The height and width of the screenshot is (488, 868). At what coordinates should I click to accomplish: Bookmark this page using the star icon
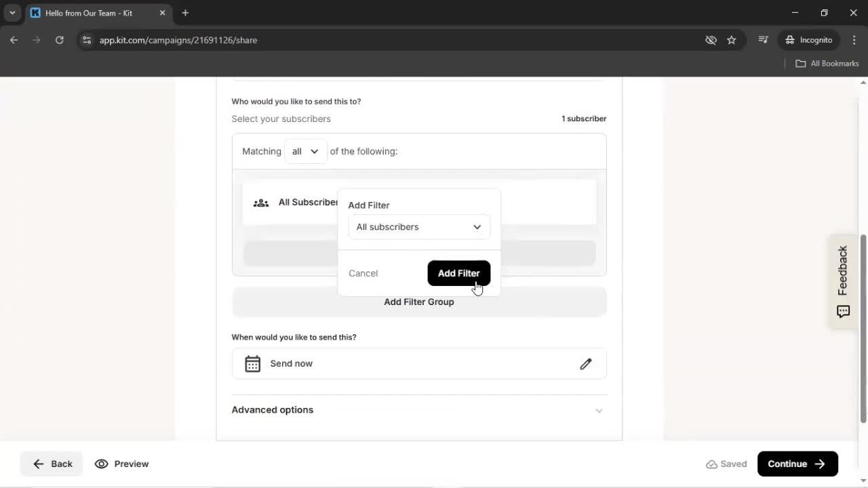[x=732, y=40]
